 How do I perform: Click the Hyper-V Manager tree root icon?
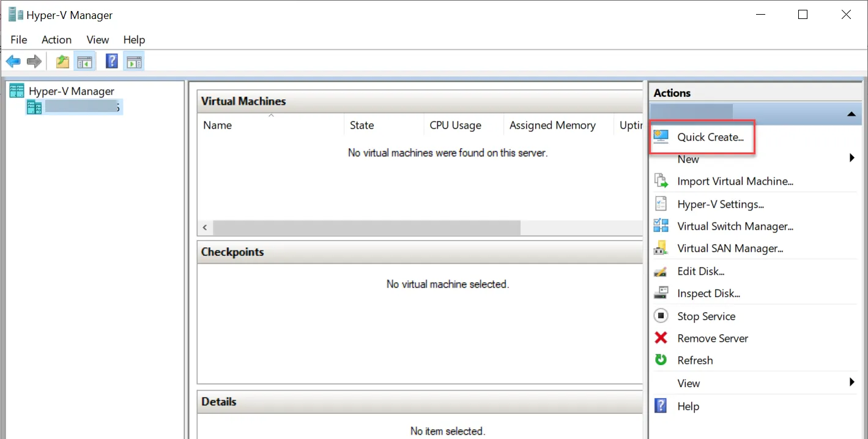tap(17, 91)
